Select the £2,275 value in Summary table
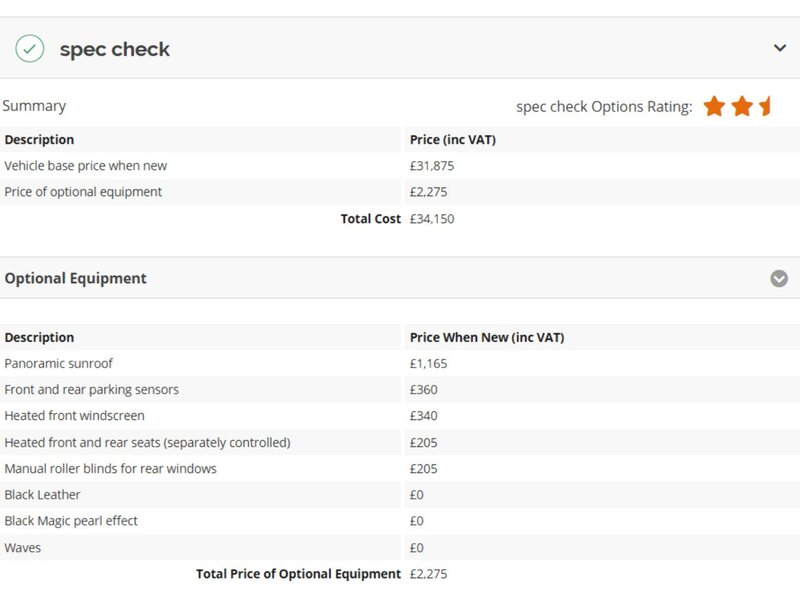 (x=429, y=192)
